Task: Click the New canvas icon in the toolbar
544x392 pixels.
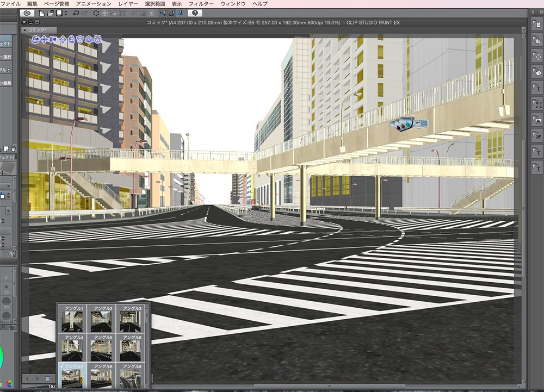Action: click(x=42, y=14)
